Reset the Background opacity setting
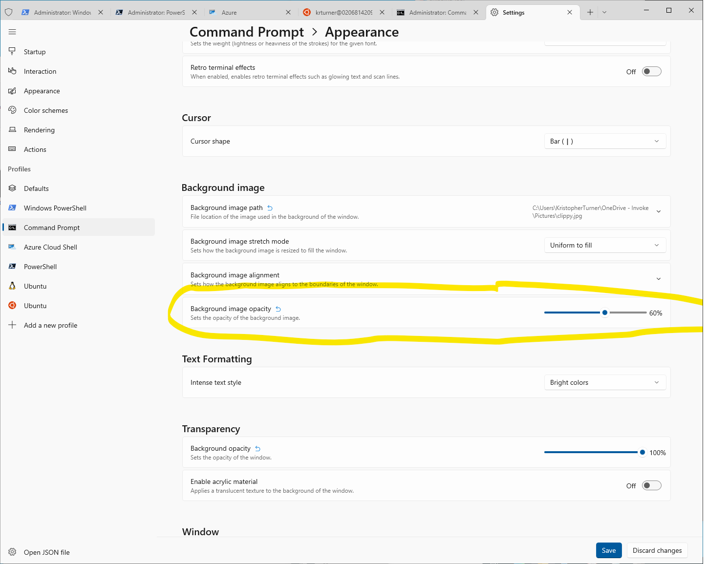 pos(257,449)
